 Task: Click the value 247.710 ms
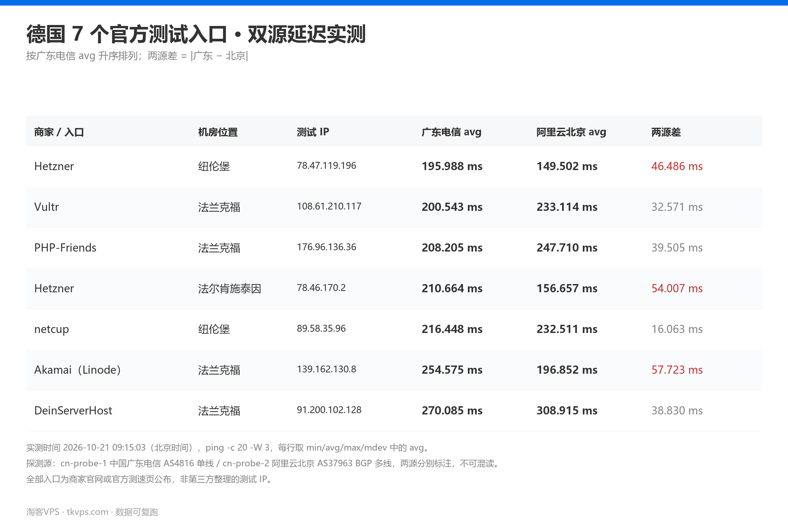tap(567, 248)
